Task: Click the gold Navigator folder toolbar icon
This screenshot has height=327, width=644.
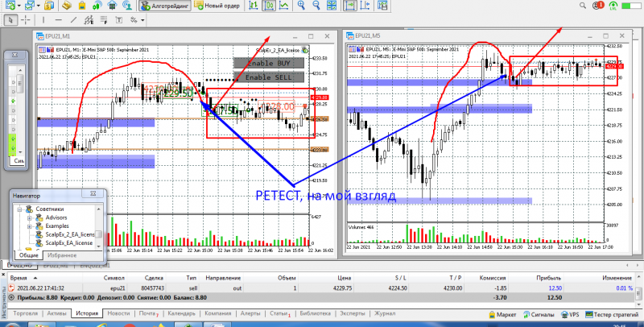Action: pyautogui.click(x=68, y=6)
